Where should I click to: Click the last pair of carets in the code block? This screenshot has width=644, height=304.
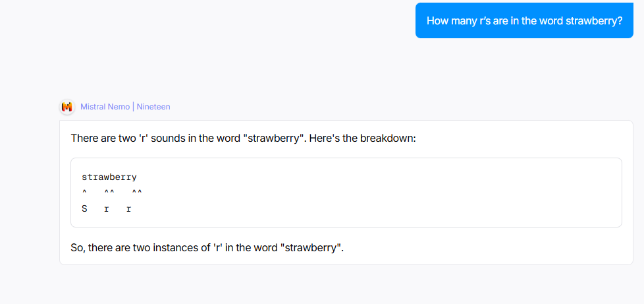pos(136,193)
